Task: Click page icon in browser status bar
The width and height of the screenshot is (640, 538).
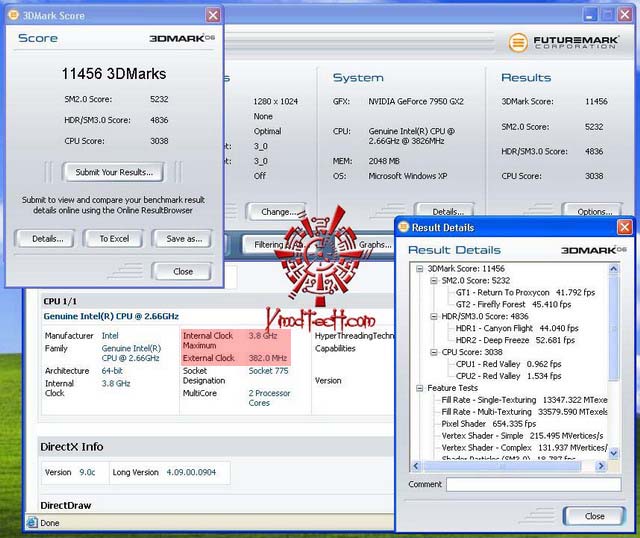Action: [x=32, y=522]
